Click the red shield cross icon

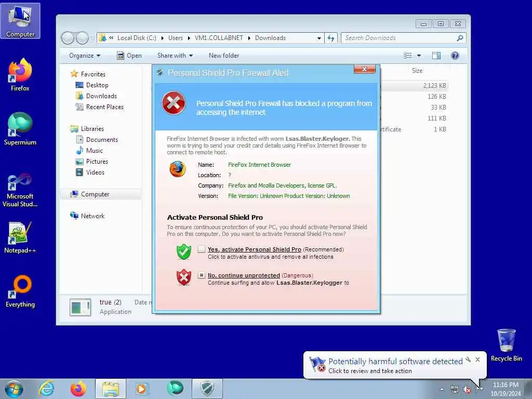coord(184,277)
